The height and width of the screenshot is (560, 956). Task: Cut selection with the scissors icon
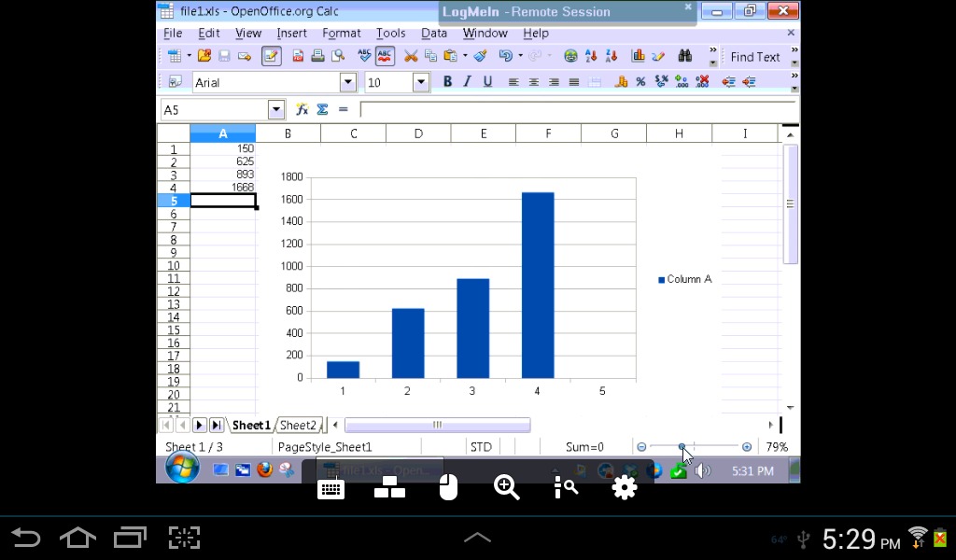[411, 56]
